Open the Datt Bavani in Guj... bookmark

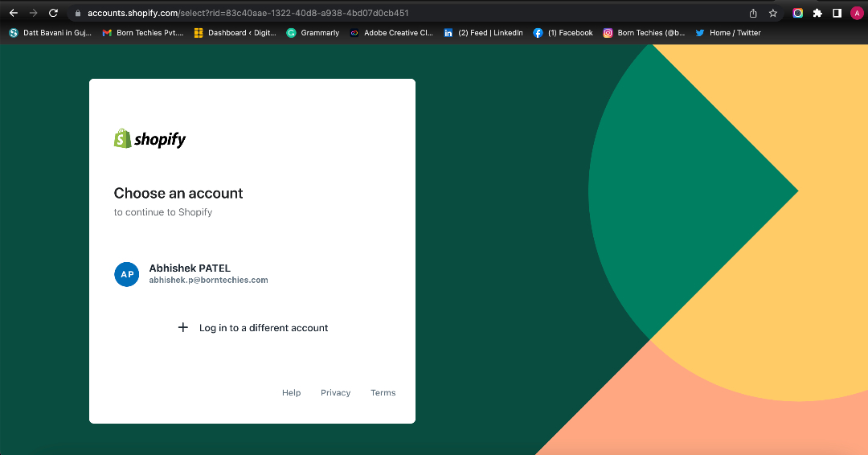click(51, 33)
